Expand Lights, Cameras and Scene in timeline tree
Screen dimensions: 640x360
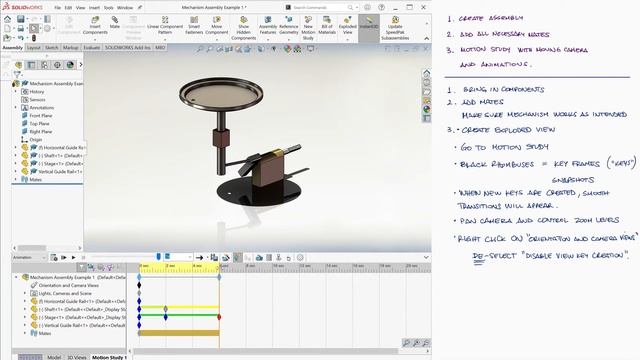pos(24,293)
